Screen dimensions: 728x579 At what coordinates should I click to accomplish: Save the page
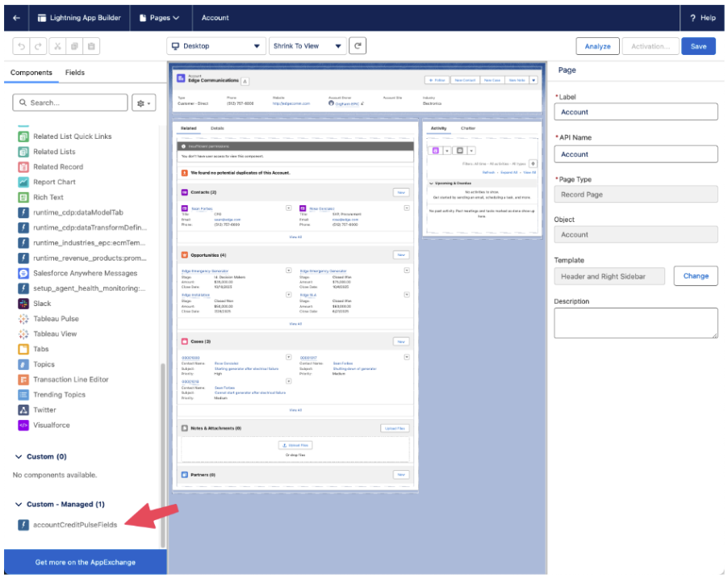point(698,46)
